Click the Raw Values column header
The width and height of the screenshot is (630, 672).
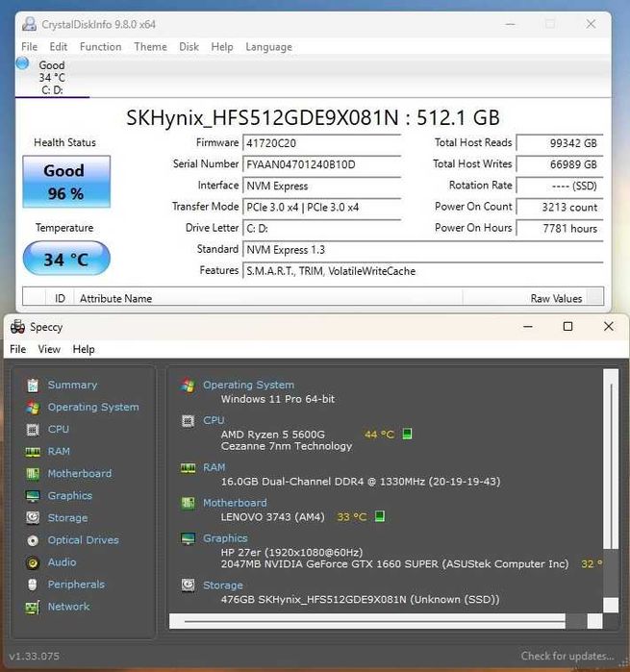tap(524, 297)
